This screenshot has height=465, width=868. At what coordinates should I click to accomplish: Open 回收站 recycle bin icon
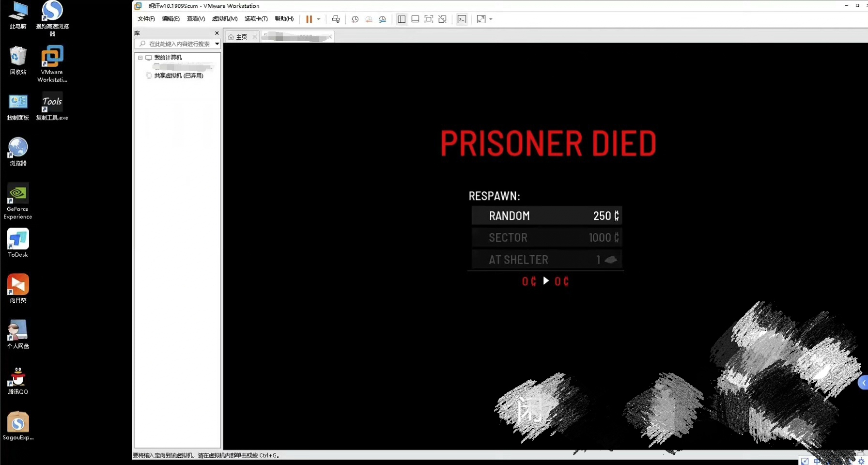18,61
